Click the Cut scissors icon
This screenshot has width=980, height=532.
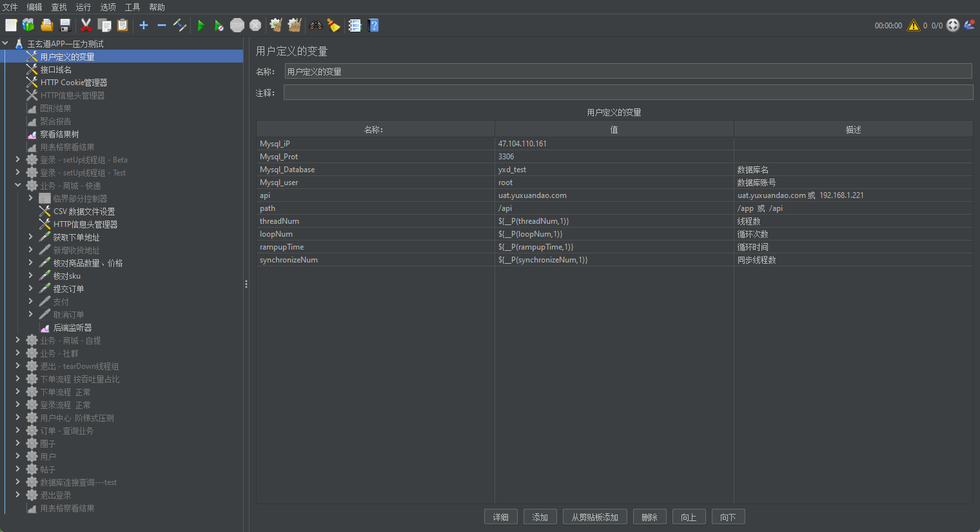tap(86, 25)
